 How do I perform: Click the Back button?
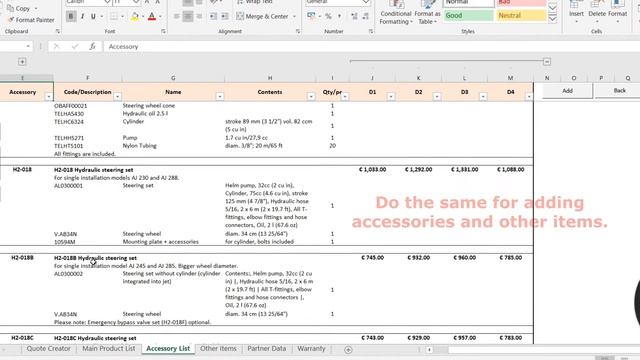coord(619,91)
